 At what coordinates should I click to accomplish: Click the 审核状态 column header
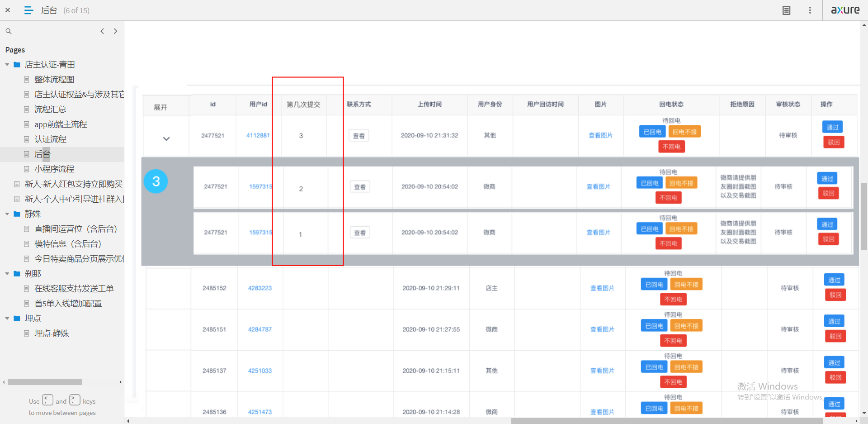pos(788,105)
